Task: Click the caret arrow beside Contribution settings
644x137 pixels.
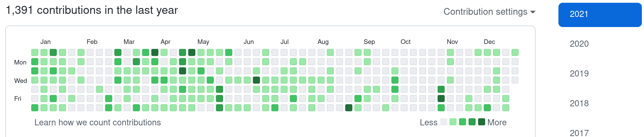Action: [533, 12]
